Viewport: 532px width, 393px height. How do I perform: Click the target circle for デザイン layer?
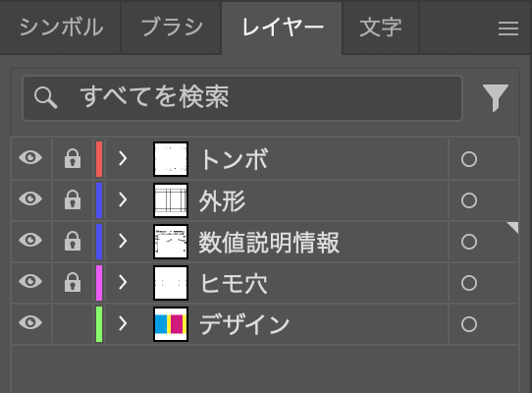tap(469, 324)
